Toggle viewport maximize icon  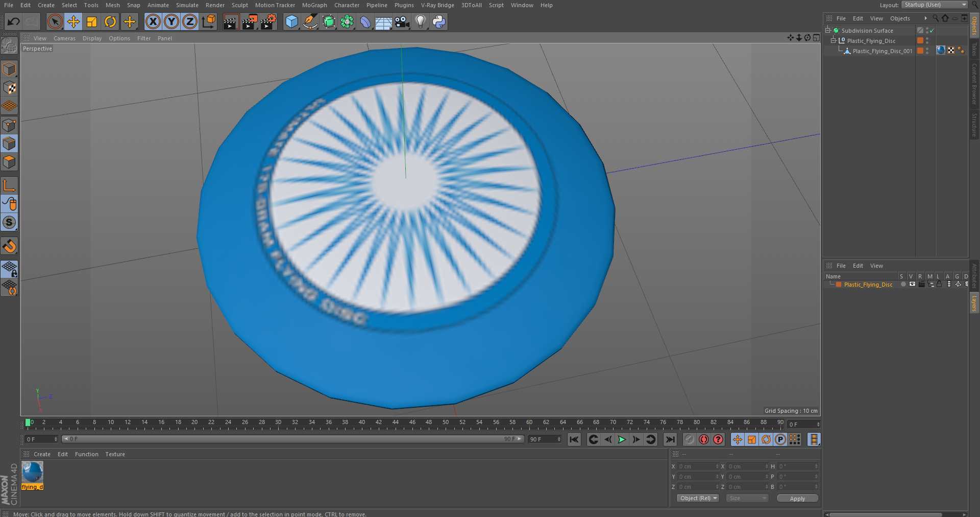(x=816, y=38)
